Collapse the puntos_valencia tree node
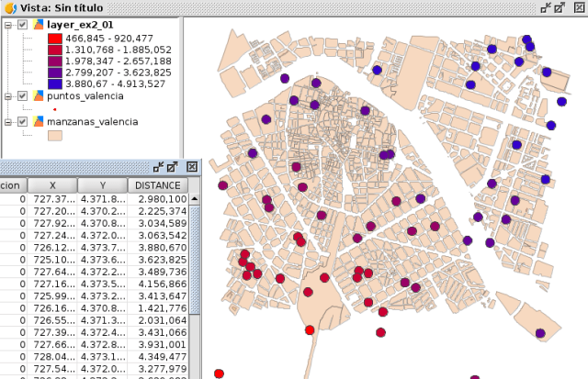The height and width of the screenshot is (379, 588). point(8,95)
